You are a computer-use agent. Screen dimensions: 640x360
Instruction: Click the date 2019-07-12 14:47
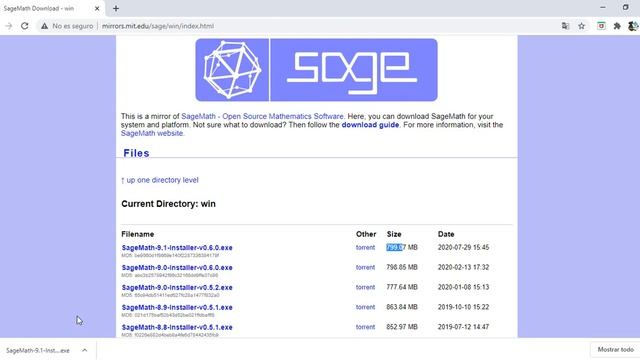(x=463, y=327)
